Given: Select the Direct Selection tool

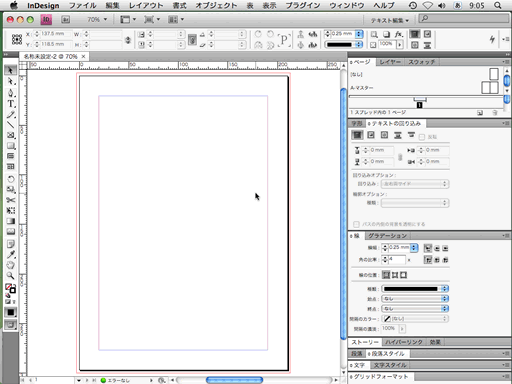Looking at the screenshot, I should tap(11, 81).
